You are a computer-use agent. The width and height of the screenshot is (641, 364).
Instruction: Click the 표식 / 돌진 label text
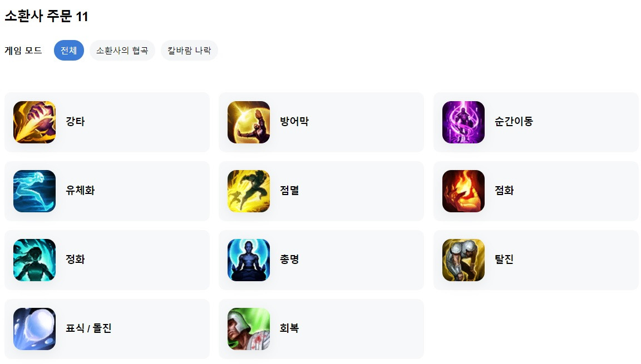pos(88,328)
